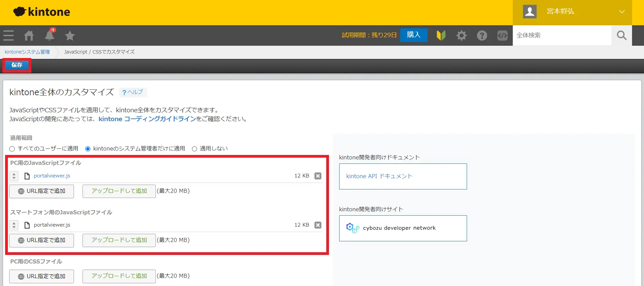Click the beginner guide leaf icon
Image resolution: width=644 pixels, height=286 pixels.
(441, 35)
